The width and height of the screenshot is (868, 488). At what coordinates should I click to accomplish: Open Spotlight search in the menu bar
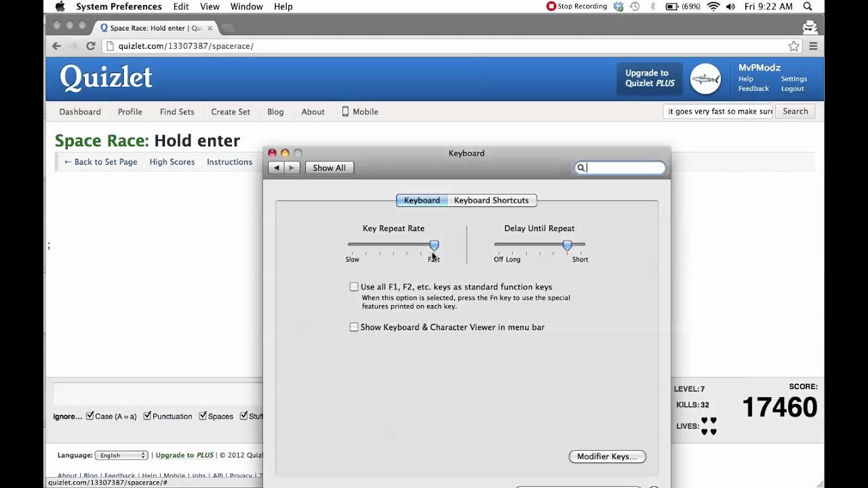[x=808, y=7]
